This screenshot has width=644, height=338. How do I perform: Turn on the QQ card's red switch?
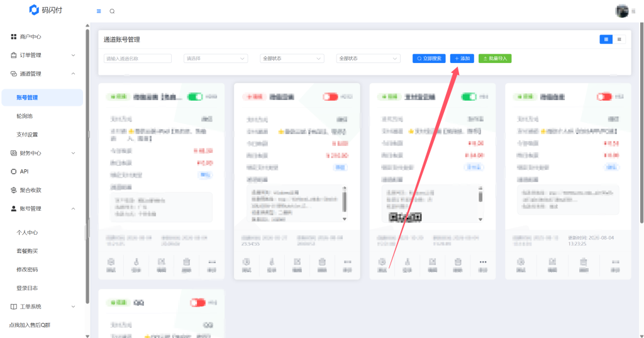197,303
